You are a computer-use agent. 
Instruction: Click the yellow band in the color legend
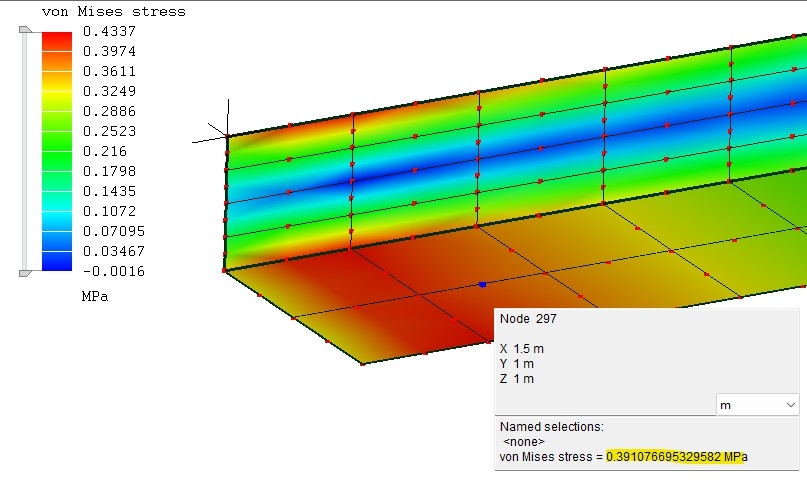[56, 98]
